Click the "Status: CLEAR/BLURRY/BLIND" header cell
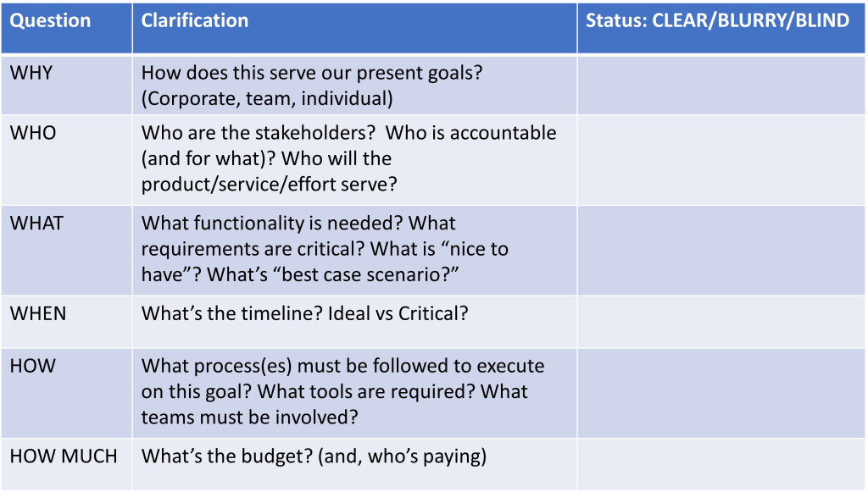The height and width of the screenshot is (492, 868). (717, 21)
